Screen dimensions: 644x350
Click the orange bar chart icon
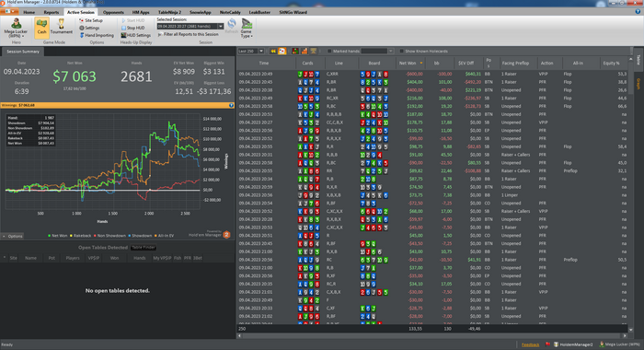coord(305,51)
